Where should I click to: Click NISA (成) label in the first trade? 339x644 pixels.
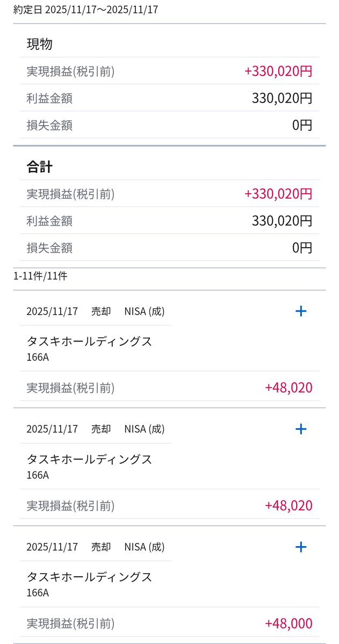point(145,311)
